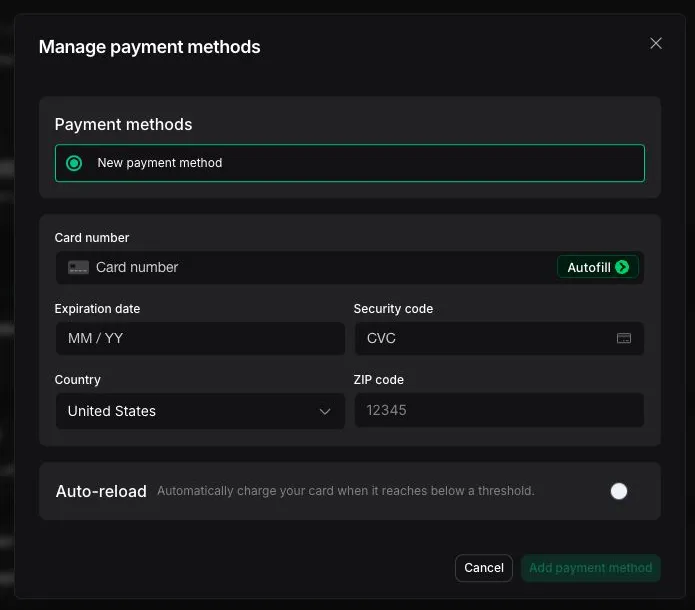Click the ZIP code input field
The image size is (695, 610).
tap(499, 410)
